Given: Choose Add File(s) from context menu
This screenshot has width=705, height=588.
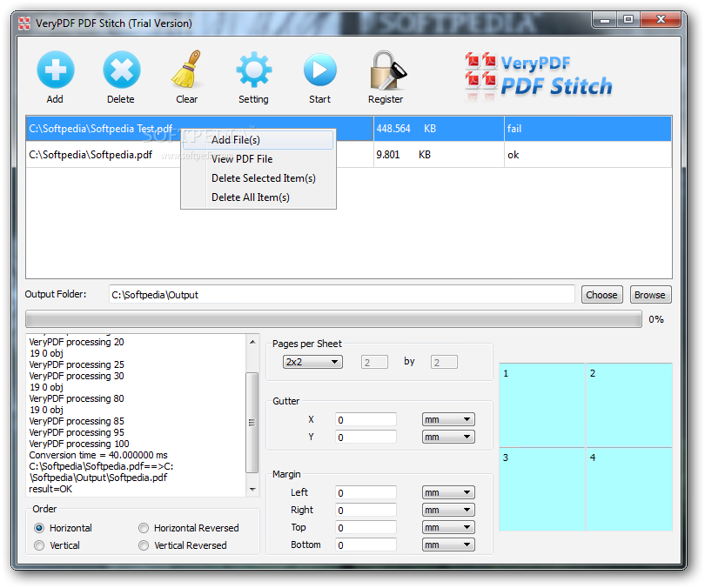Looking at the screenshot, I should point(258,140).
